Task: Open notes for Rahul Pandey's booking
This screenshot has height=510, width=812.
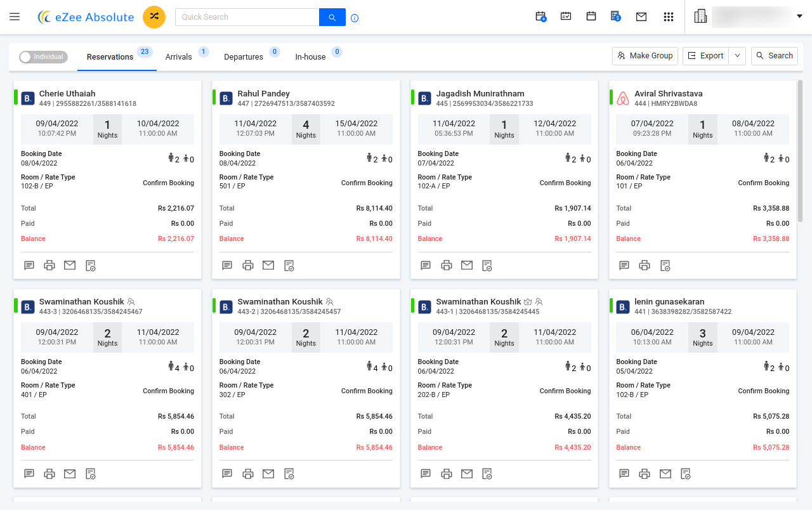Action: 227,265
